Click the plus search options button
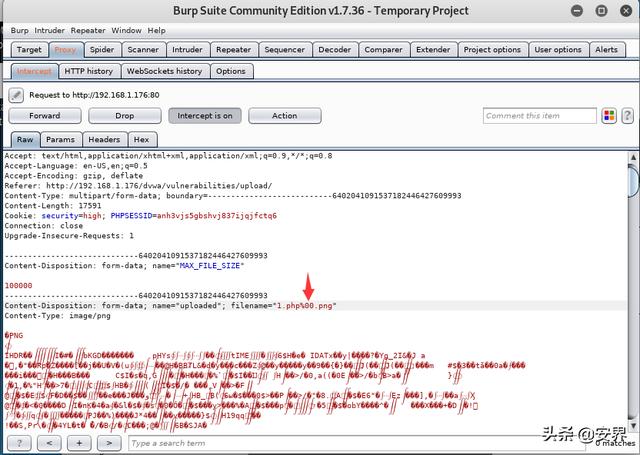Viewport: 640px width, 455px height. point(79,443)
